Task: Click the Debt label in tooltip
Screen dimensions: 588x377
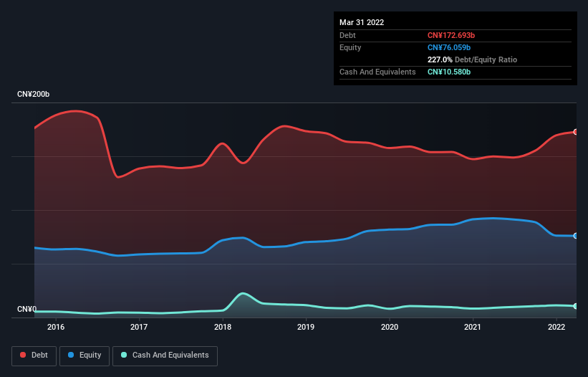Action: [x=347, y=35]
